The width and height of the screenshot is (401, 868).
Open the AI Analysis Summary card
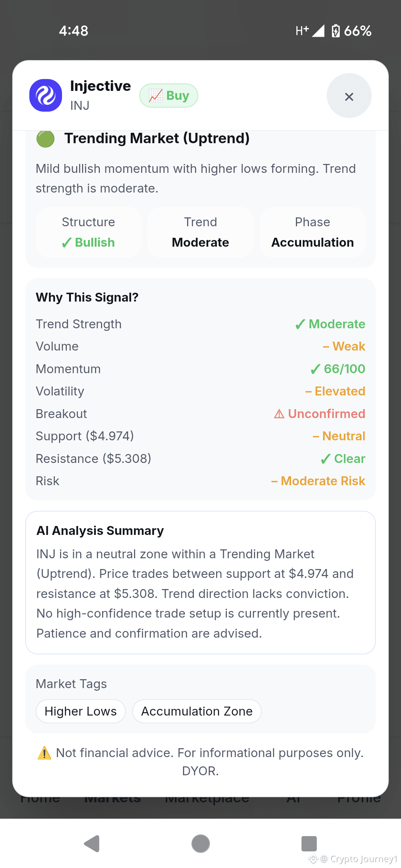click(200, 582)
